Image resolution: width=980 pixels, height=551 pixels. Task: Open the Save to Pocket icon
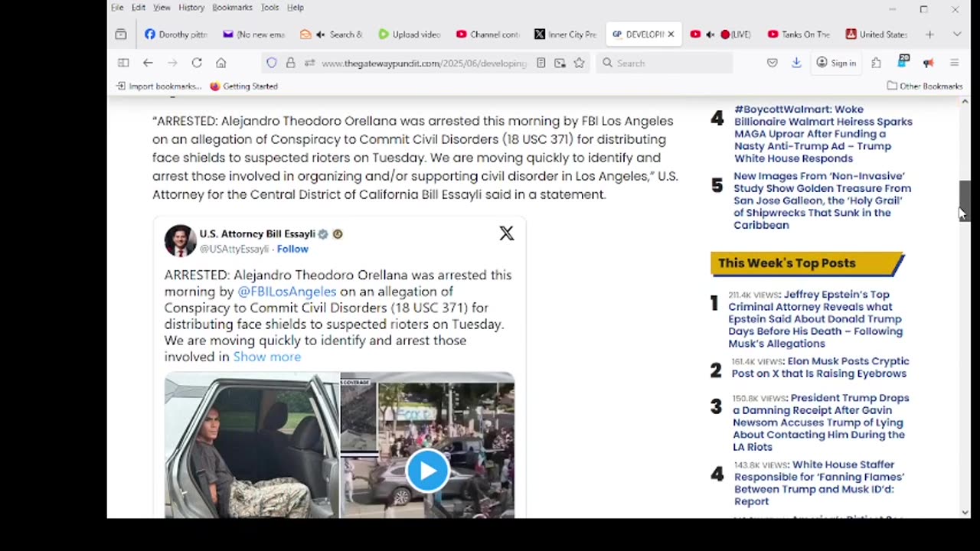(x=772, y=63)
